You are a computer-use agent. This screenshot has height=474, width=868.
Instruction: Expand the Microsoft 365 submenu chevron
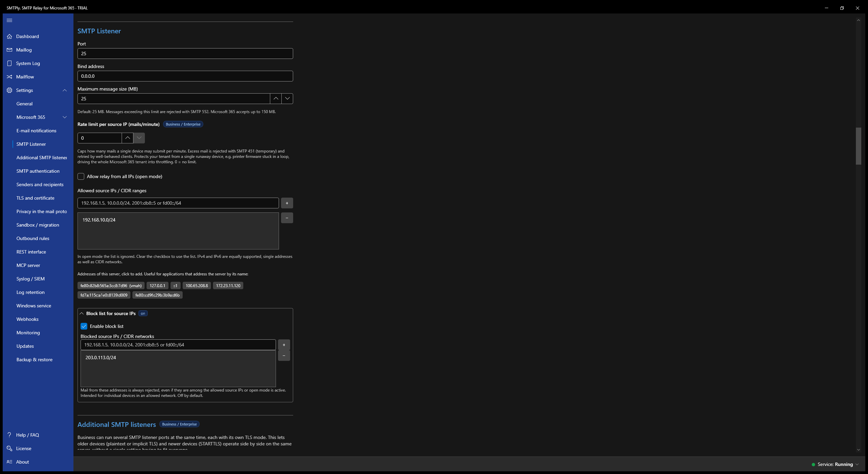pos(65,117)
